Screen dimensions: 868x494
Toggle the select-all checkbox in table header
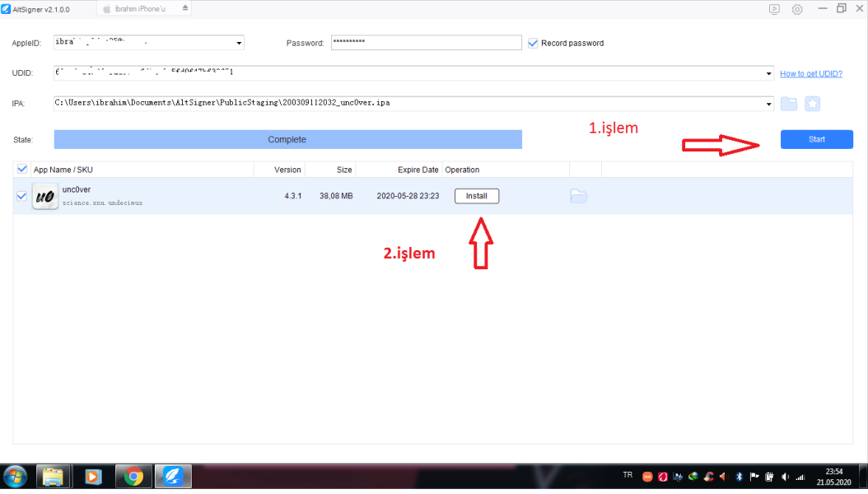point(21,170)
